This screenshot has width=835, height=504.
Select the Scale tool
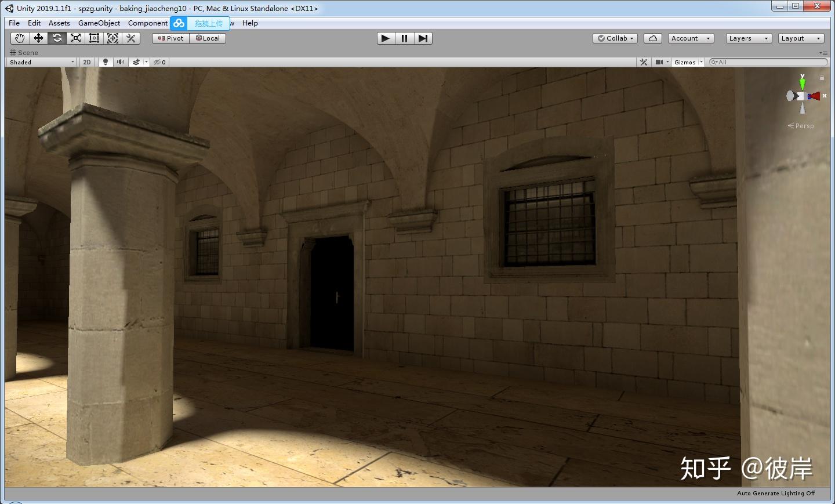[x=75, y=38]
